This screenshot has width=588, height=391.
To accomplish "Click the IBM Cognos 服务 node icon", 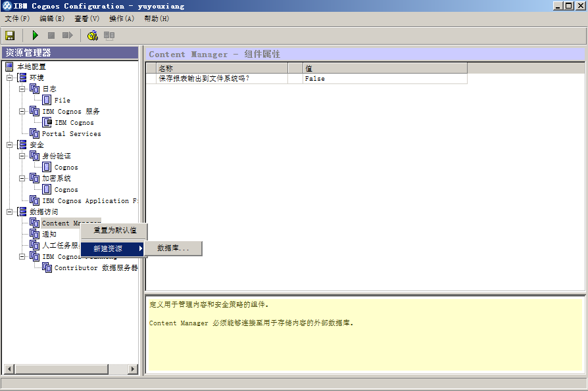I will pos(34,111).
